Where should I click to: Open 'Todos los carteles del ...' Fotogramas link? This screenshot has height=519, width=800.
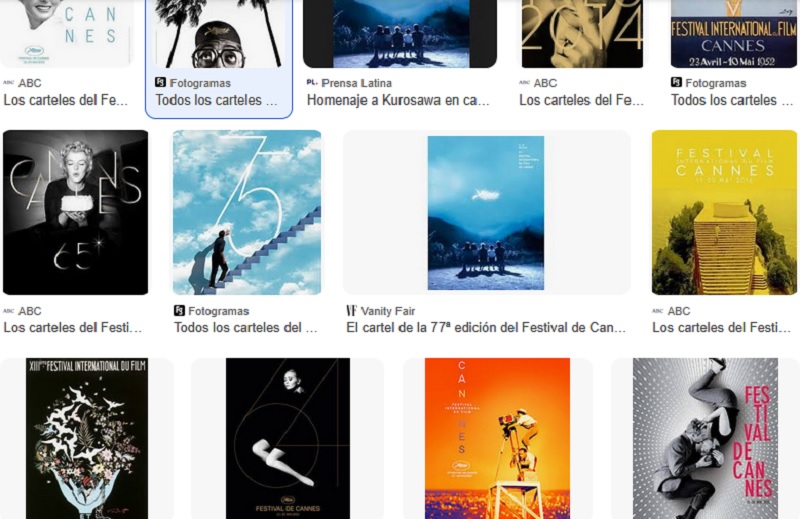click(245, 328)
